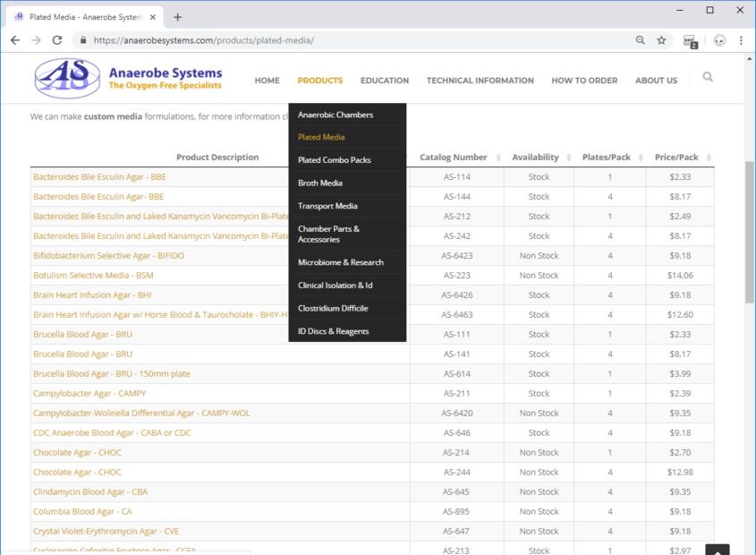This screenshot has height=555, width=756.
Task: Bookmark this page with the star icon
Action: 661,40
